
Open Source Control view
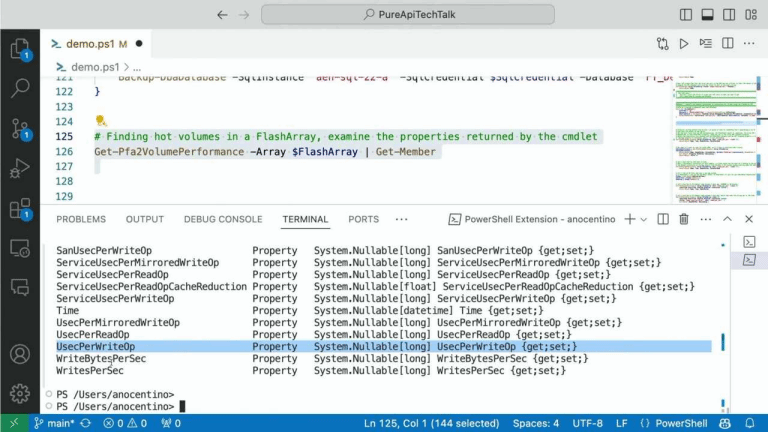[x=20, y=129]
